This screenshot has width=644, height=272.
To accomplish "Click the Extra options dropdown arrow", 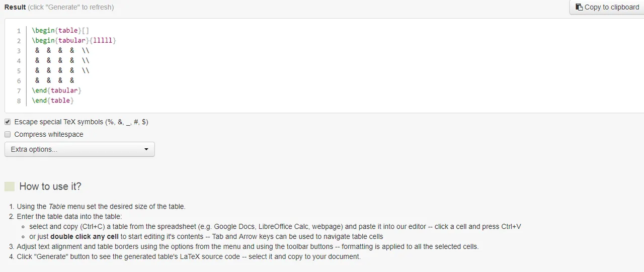I will [146, 149].
